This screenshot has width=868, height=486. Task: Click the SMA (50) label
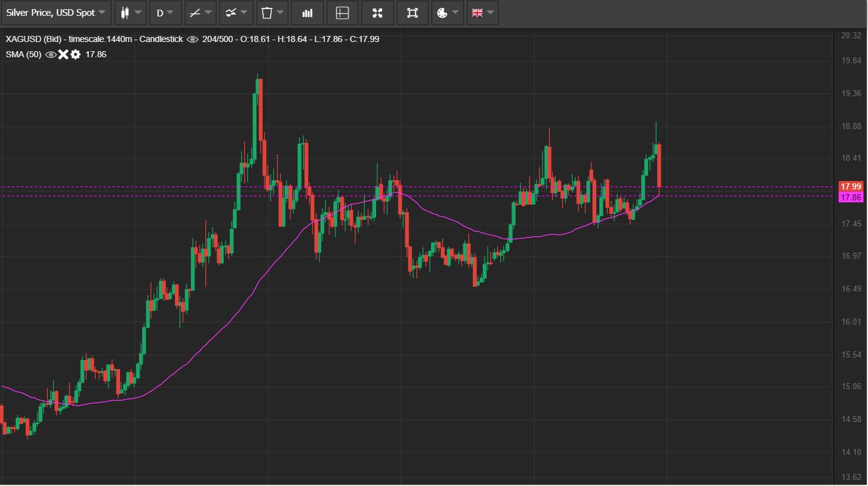pyautogui.click(x=23, y=55)
